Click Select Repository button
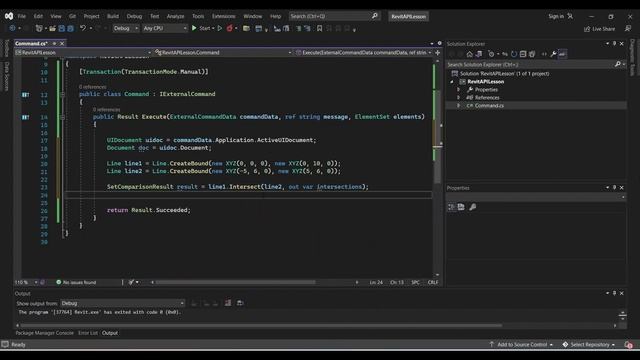This screenshot has width=640, height=360. point(589,344)
